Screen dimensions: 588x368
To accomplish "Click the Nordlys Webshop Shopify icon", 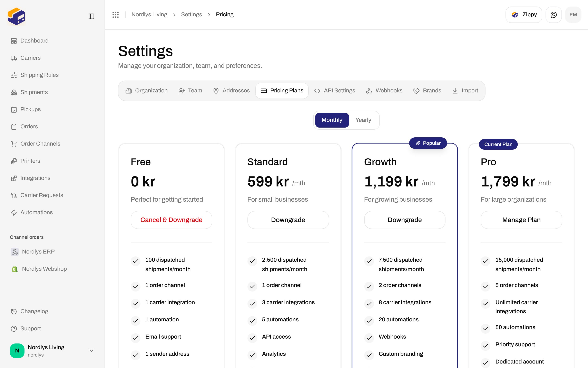I will (14, 269).
